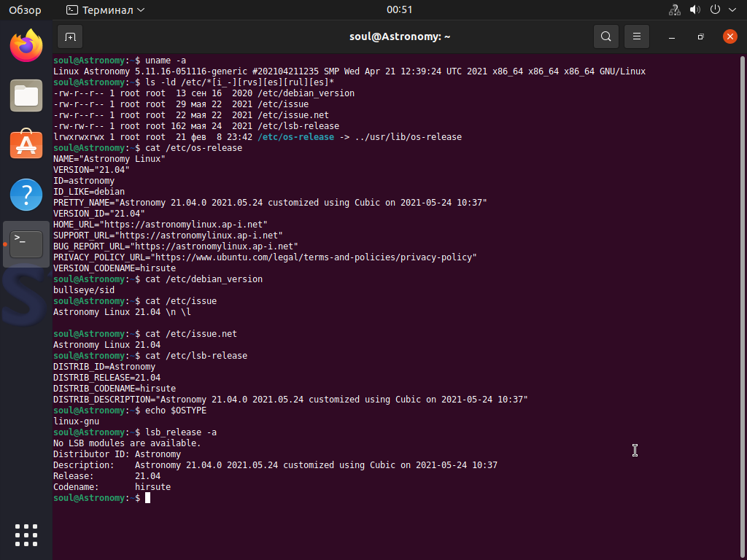Click the /etc/lsb-release listing row
The width and height of the screenshot is (747, 560).
[x=196, y=125]
